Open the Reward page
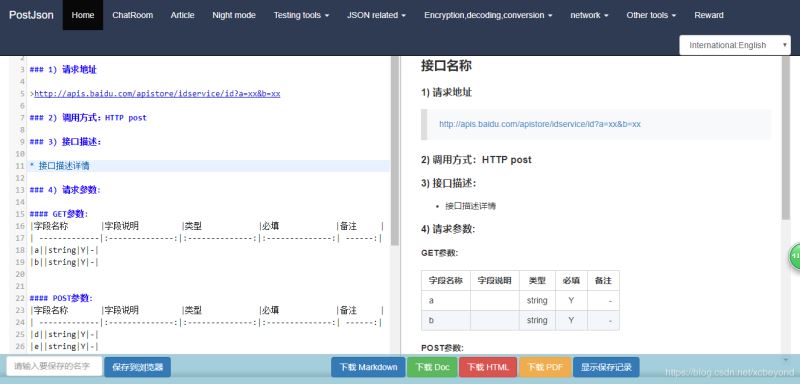 pos(709,15)
